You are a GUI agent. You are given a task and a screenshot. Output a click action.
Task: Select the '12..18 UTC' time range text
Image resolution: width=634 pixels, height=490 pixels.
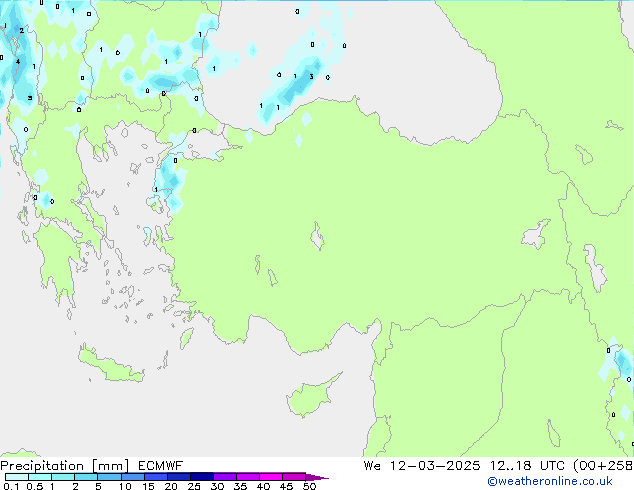[526, 466]
